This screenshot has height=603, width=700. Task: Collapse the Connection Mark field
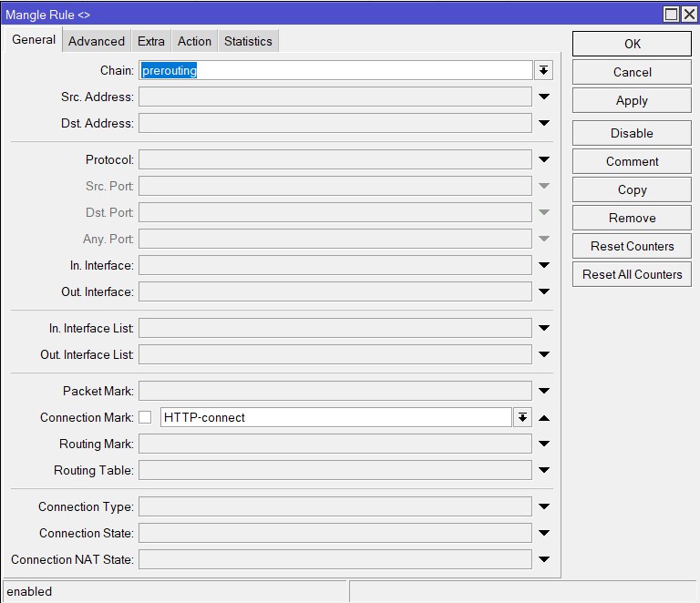(544, 418)
